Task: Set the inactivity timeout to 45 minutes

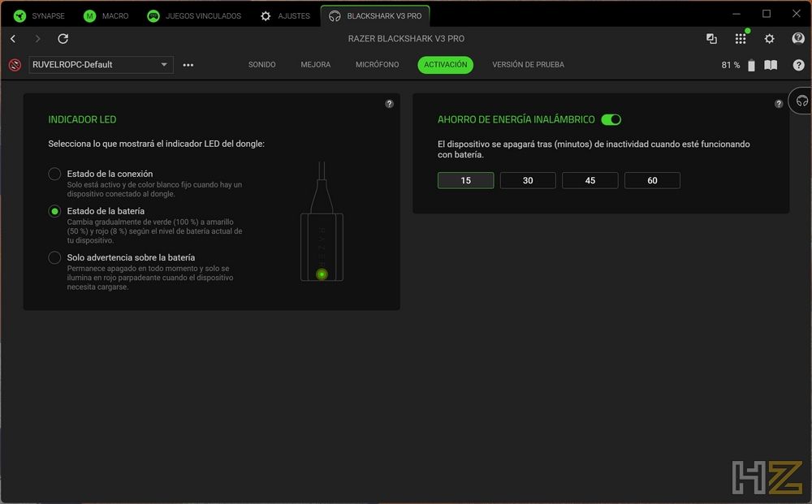Action: (x=590, y=181)
